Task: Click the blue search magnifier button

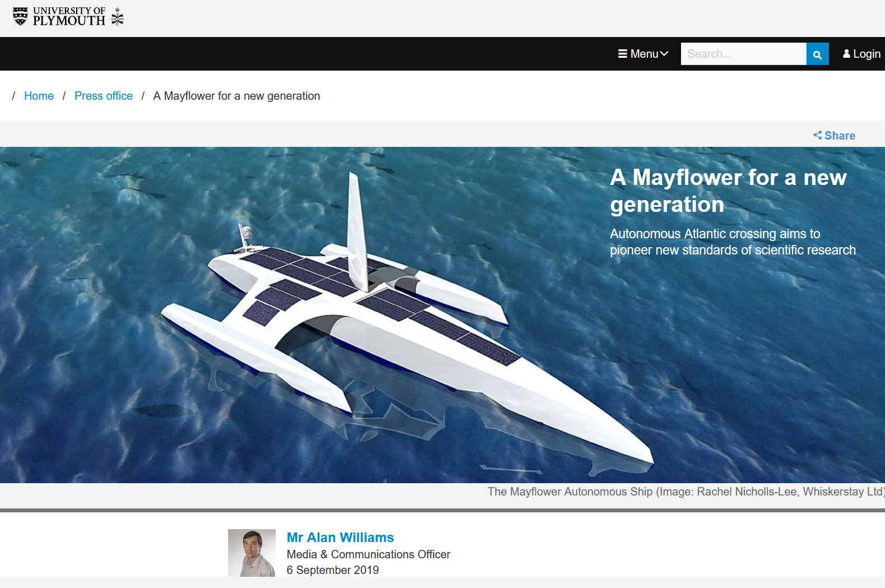Action: pos(817,54)
